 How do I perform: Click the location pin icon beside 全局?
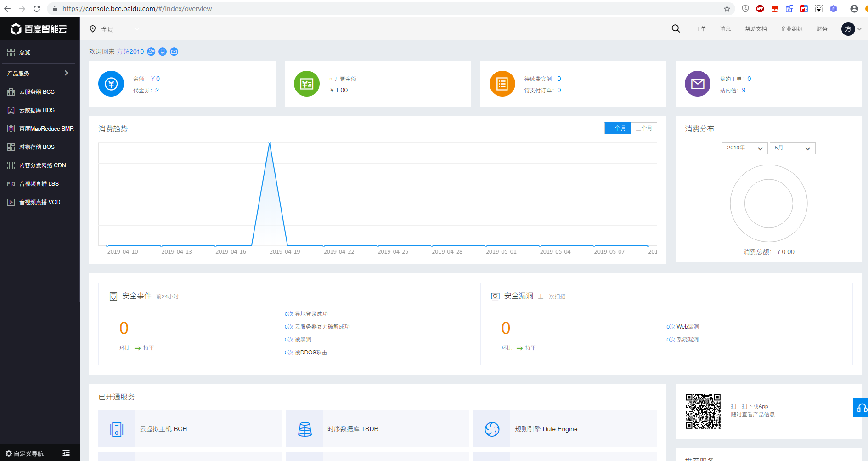93,29
